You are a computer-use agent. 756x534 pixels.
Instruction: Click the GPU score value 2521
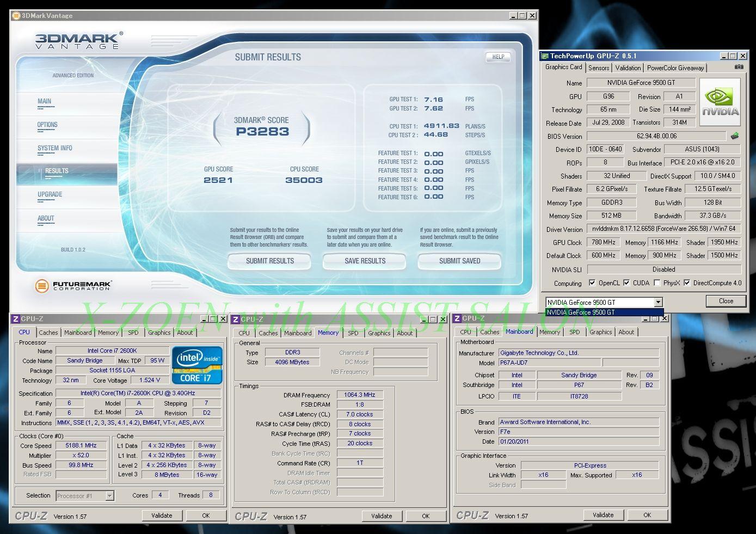point(218,180)
